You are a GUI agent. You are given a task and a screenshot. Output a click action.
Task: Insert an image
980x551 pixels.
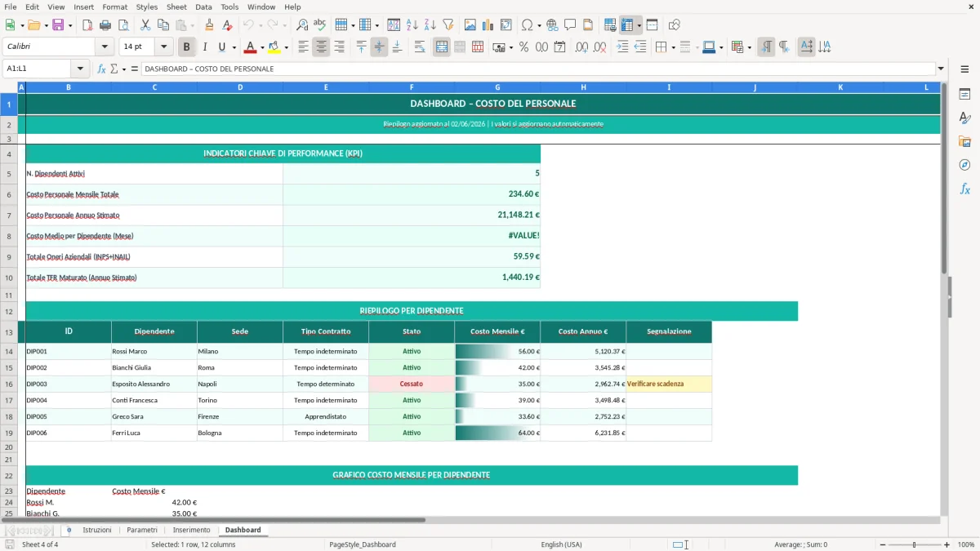[x=470, y=25]
